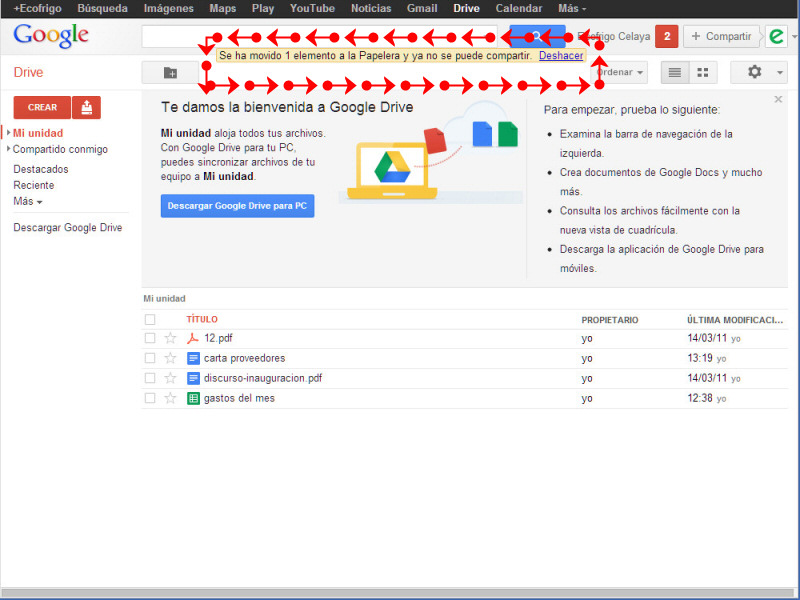Viewport: 800px width, 600px height.
Task: Click the Mi unidad breadcrumb above list
Action: coord(164,298)
